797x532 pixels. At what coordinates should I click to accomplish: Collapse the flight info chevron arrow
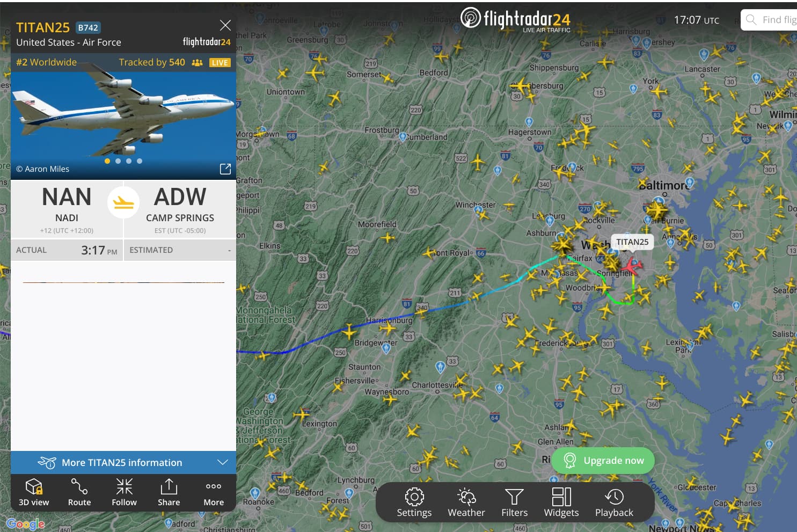(x=223, y=462)
